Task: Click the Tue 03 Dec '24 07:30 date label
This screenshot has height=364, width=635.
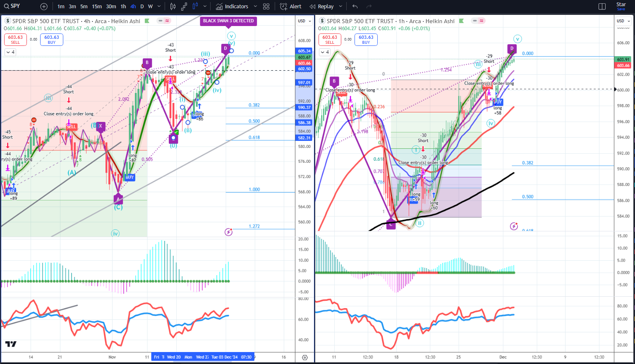Action: tap(231, 357)
